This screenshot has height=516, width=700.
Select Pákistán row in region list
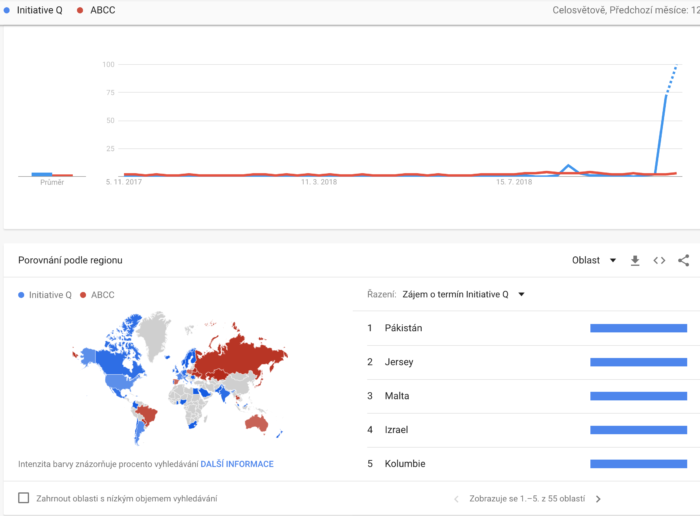tap(402, 328)
